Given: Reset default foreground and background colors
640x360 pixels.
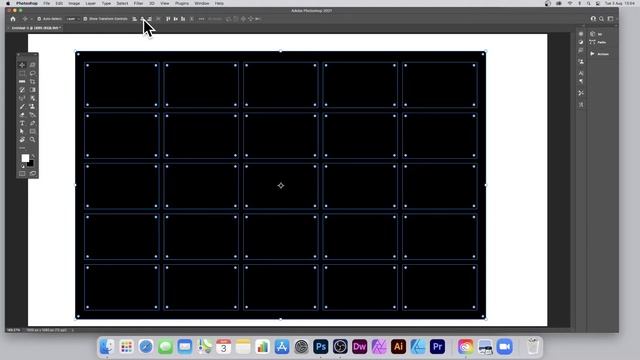Looking at the screenshot, I should (x=22, y=167).
